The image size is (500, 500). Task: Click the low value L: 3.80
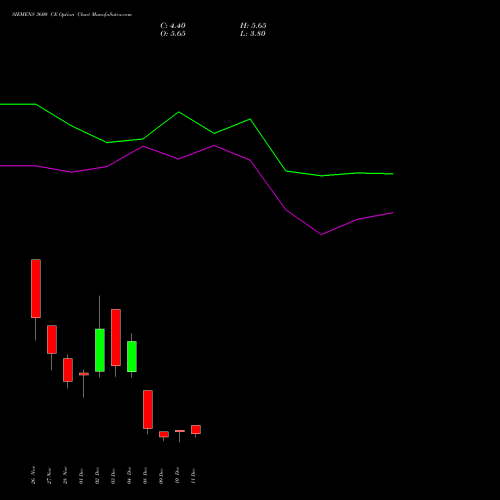coord(253,34)
